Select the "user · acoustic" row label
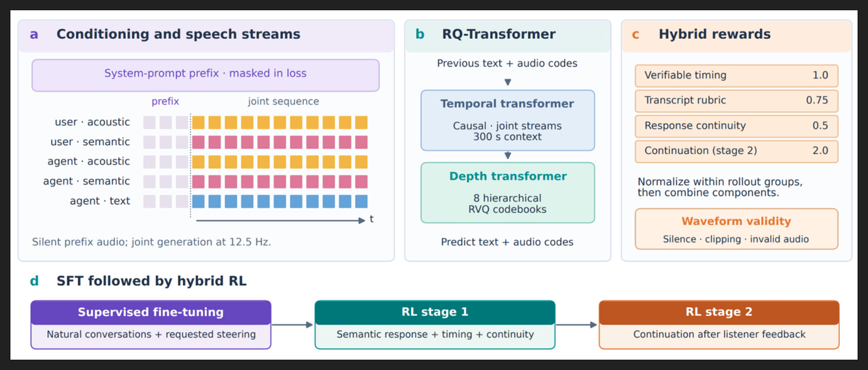 click(x=92, y=122)
